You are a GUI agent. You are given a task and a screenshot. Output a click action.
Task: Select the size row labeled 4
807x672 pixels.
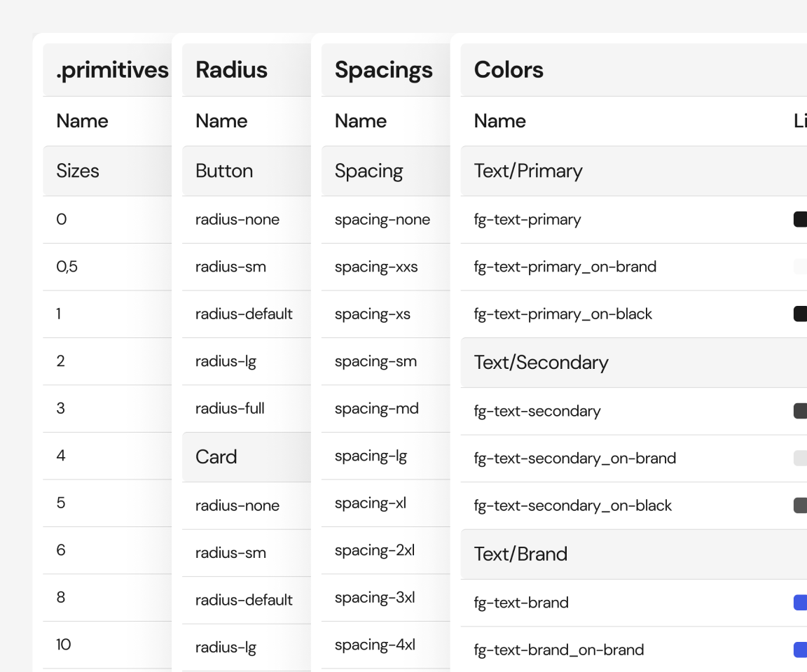(x=107, y=456)
